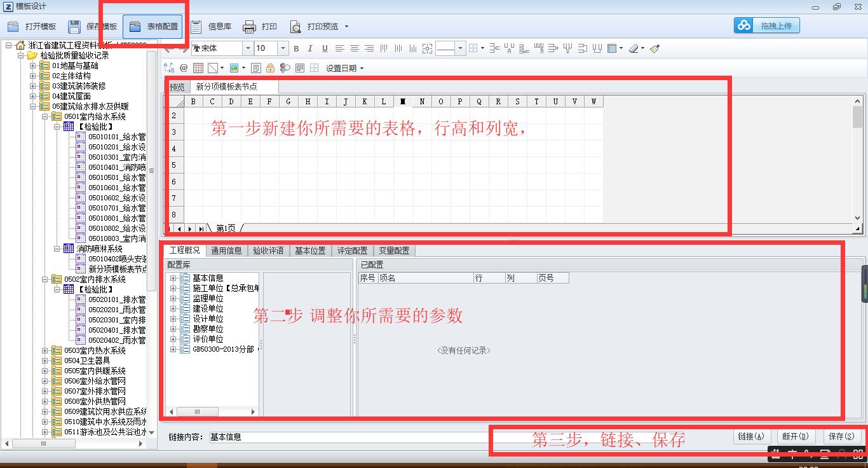
Task: Expand the 基本信息 config library node
Action: click(173, 278)
